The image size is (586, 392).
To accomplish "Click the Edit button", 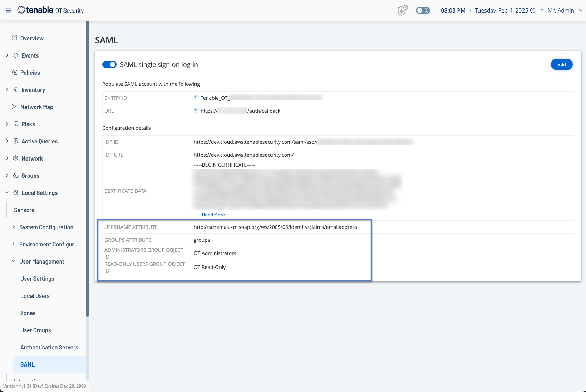I will coord(561,64).
